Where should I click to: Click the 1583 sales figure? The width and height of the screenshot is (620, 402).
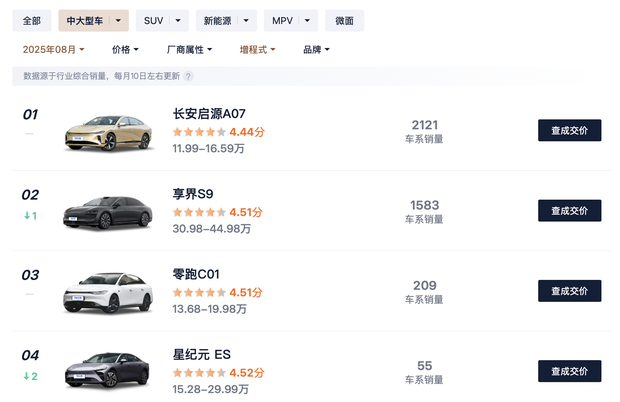point(425,205)
